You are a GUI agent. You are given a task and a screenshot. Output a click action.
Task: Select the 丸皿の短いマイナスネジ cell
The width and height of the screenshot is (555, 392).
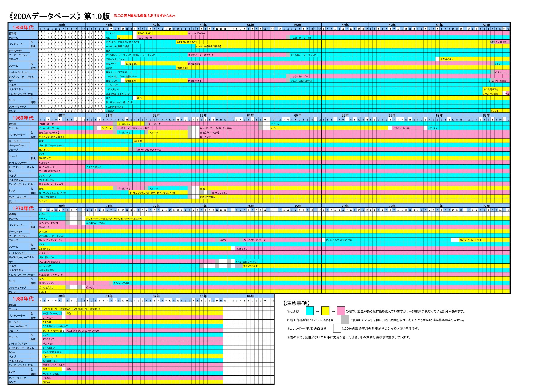coord(118,94)
